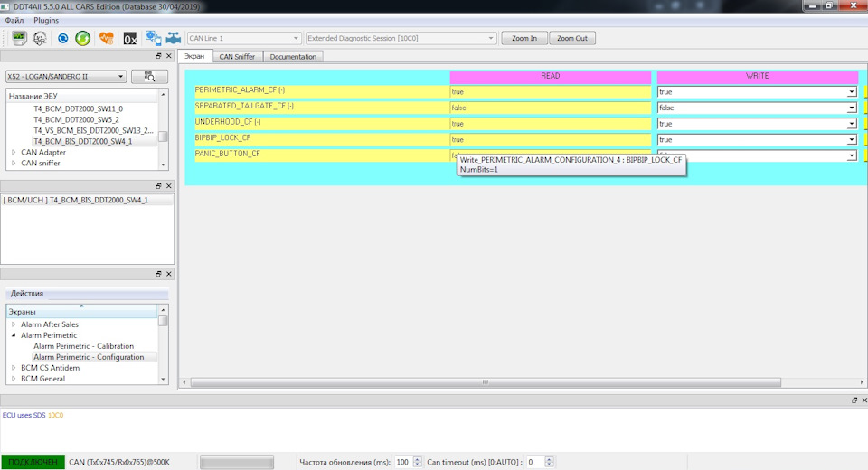The height and width of the screenshot is (470, 868).
Task: Close the bottom log panel
Action: (x=864, y=399)
